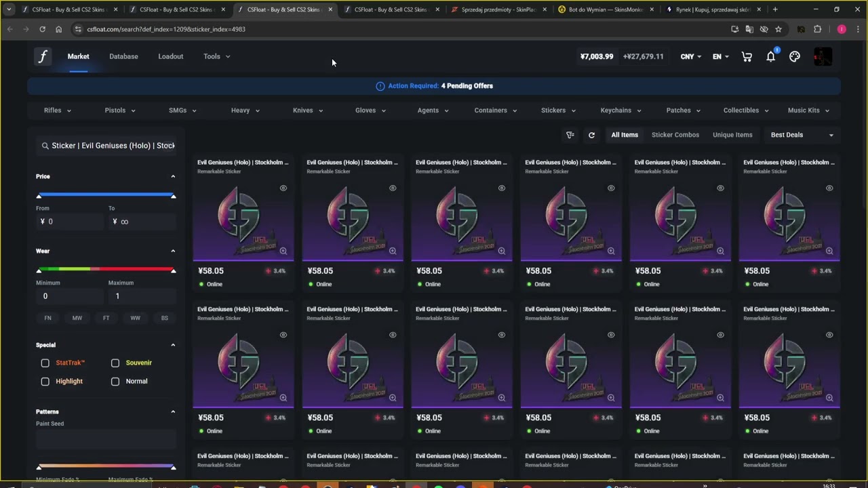Toggle the MW wear filter

point(77,318)
